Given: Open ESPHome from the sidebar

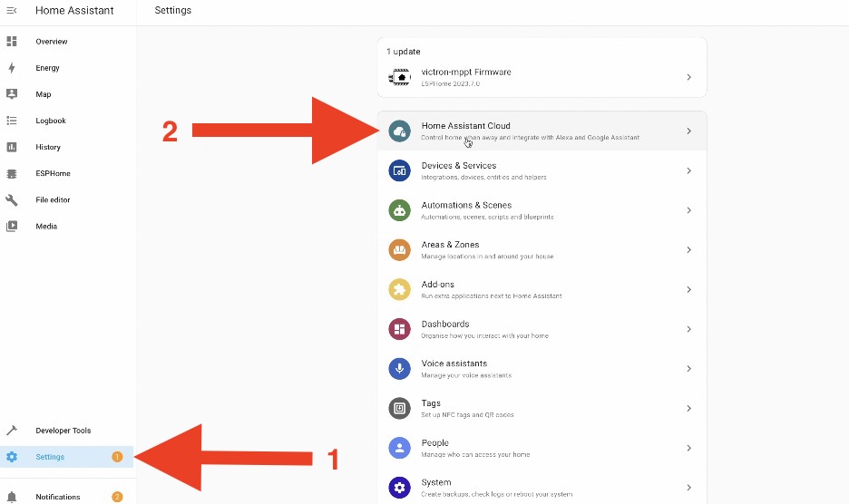Looking at the screenshot, I should click(53, 173).
